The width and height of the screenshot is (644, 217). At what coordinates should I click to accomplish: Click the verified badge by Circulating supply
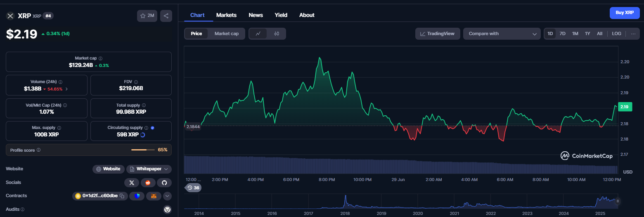(153, 128)
